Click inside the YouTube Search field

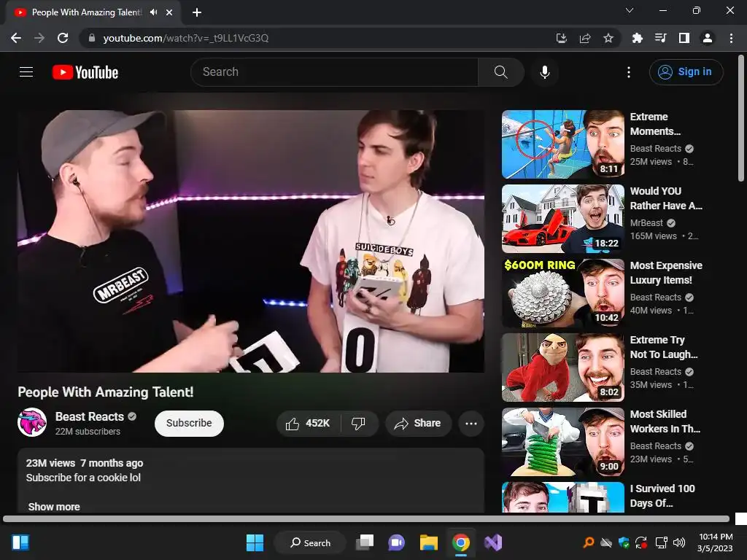[334, 72]
